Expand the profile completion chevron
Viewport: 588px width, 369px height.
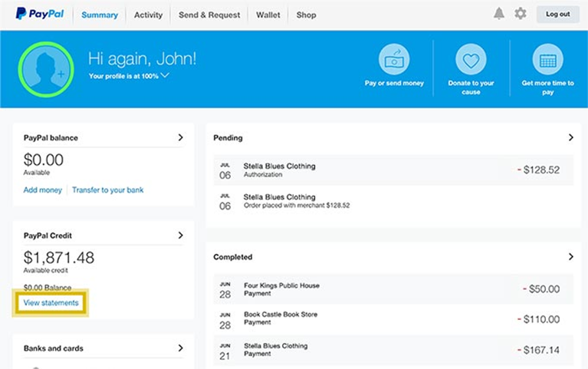(165, 76)
